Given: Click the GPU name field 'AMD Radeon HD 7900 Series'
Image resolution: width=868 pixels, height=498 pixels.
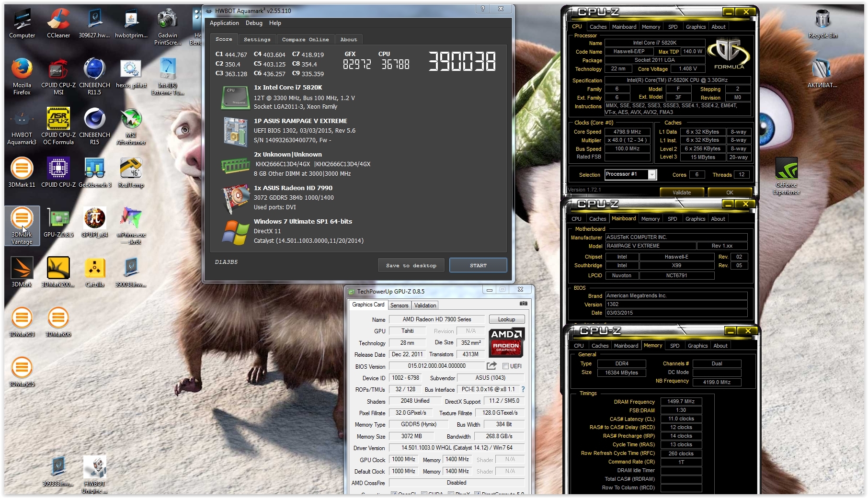Looking at the screenshot, I should tap(436, 319).
